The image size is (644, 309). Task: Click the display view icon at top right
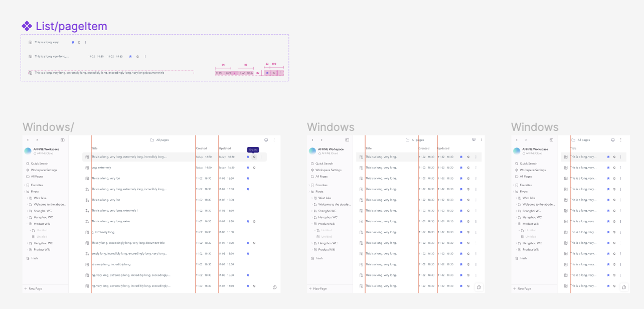click(x=266, y=139)
